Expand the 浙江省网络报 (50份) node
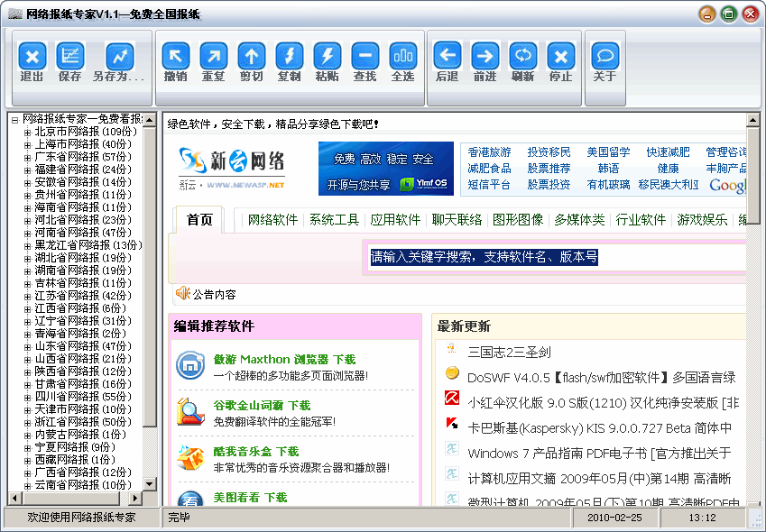 (x=27, y=422)
